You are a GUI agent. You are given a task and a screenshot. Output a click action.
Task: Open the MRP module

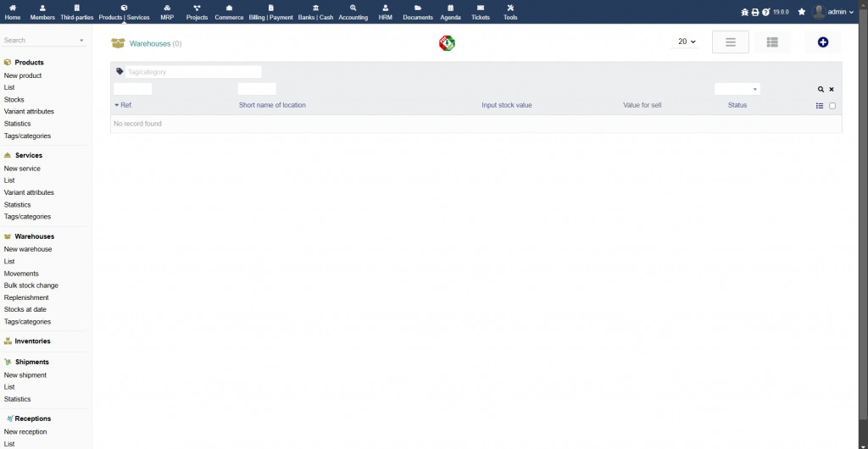tap(167, 12)
